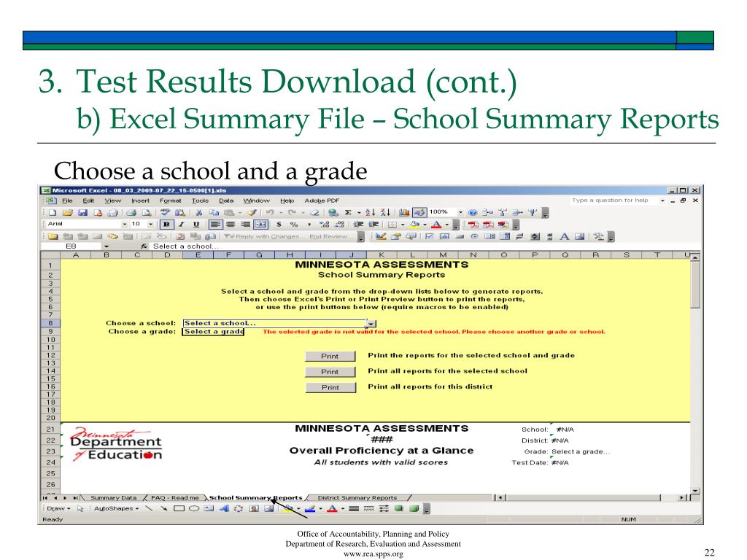Screen dimensions: 747x560
Task: Open the Data menu
Action: click(x=226, y=201)
